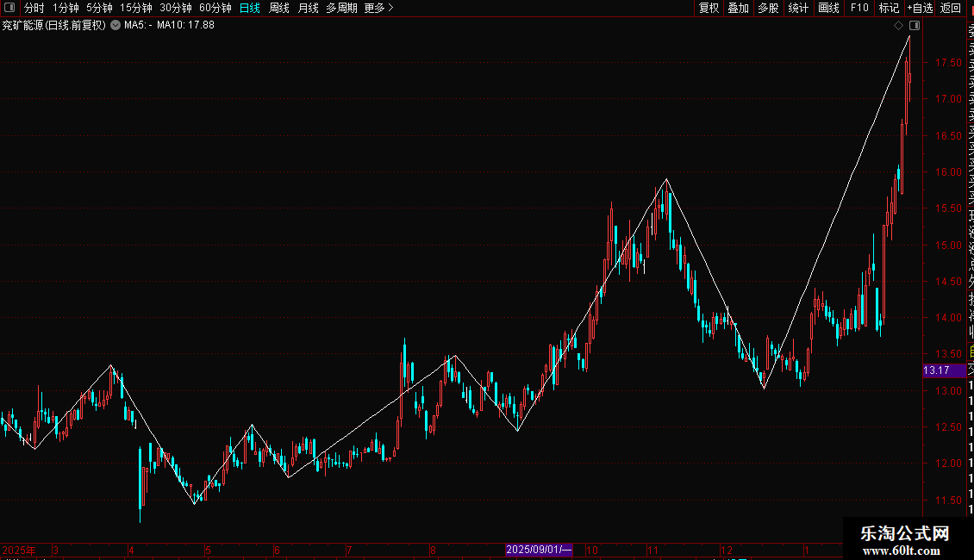Select the 1分钟 period
This screenshot has width=974, height=560.
[66, 8]
